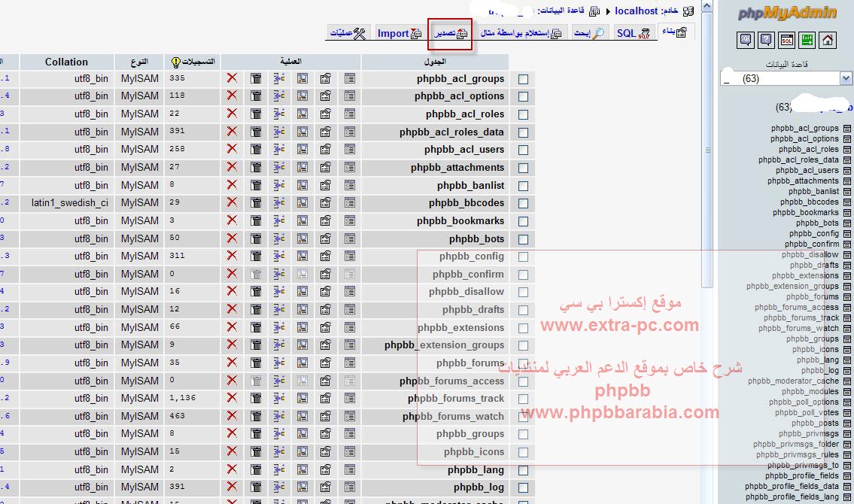Open the ابحث (Search) tab
The image size is (854, 504).
click(x=588, y=33)
